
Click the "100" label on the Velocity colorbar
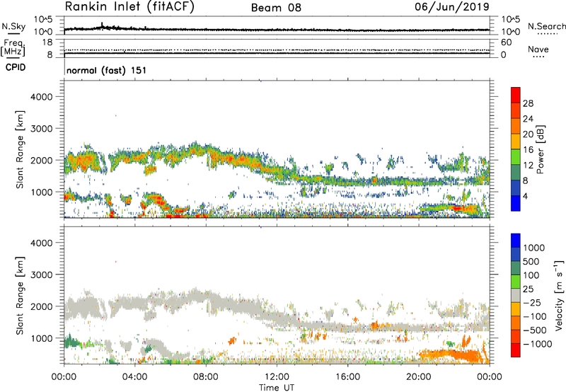[531, 275]
